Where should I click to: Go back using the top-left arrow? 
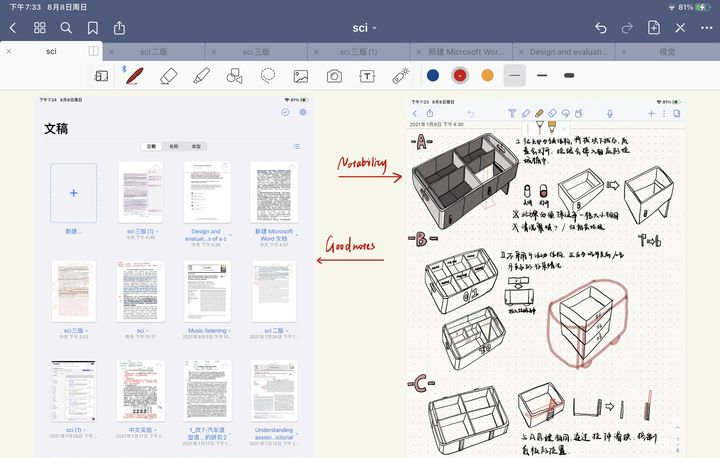[x=13, y=28]
